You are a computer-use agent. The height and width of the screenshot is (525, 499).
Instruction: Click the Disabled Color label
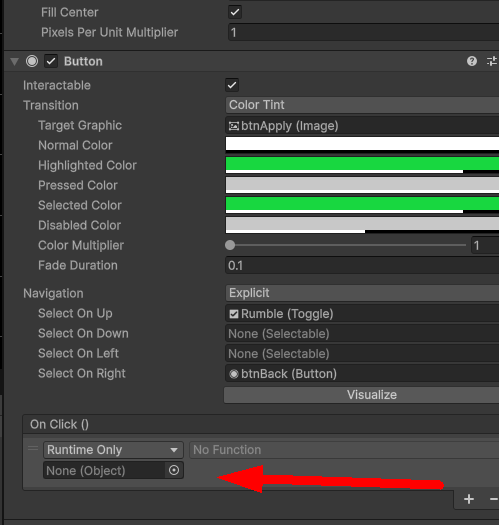click(79, 225)
